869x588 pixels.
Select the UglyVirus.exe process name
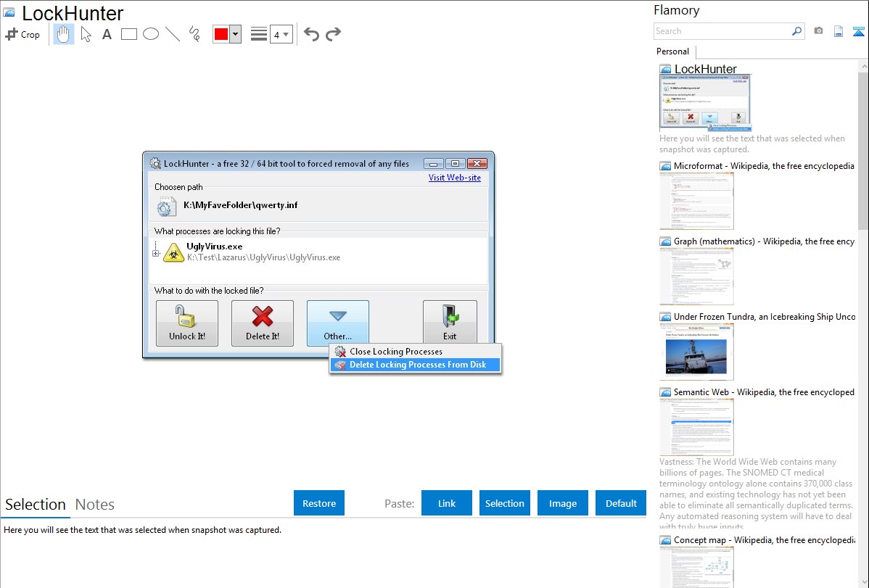(215, 246)
